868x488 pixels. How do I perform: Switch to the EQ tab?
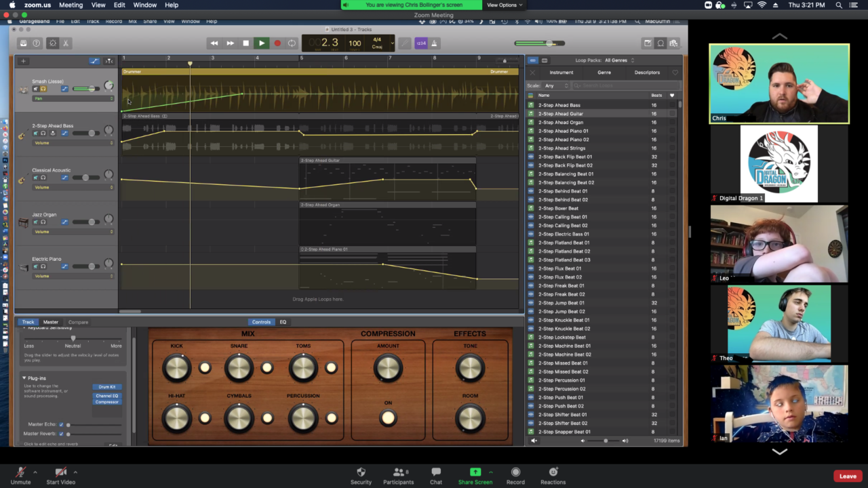click(x=283, y=322)
